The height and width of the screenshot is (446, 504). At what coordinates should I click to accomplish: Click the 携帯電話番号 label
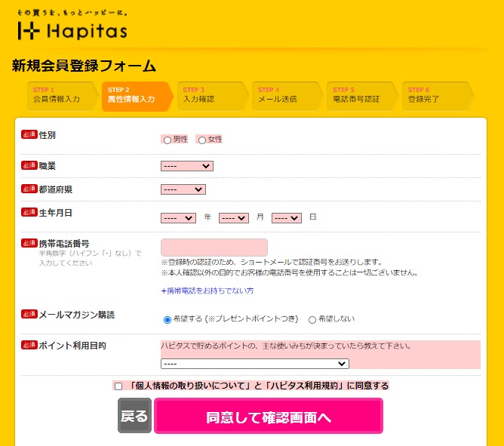(x=64, y=244)
